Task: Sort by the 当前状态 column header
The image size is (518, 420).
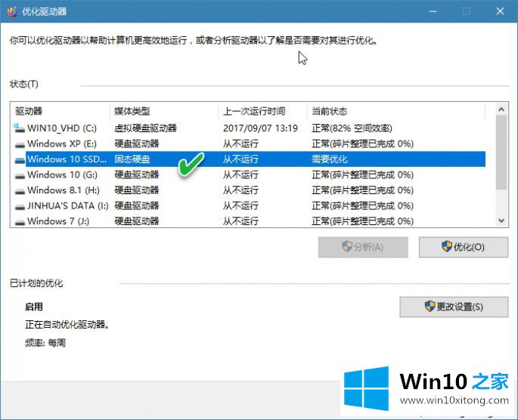Action: tap(396, 111)
